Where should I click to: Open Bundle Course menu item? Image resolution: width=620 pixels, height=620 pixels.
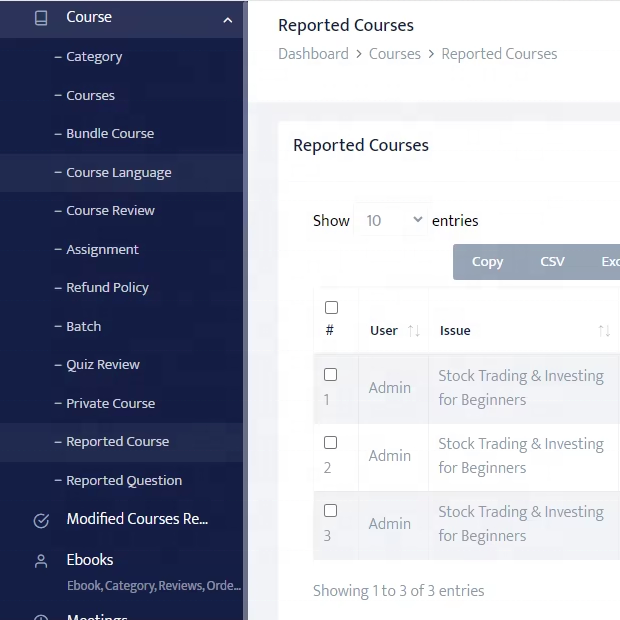tap(110, 134)
